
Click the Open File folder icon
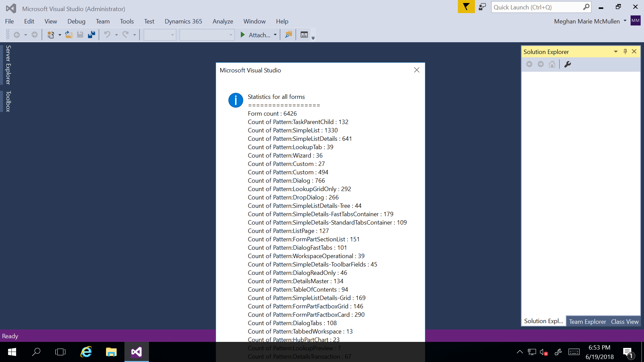pos(69,35)
